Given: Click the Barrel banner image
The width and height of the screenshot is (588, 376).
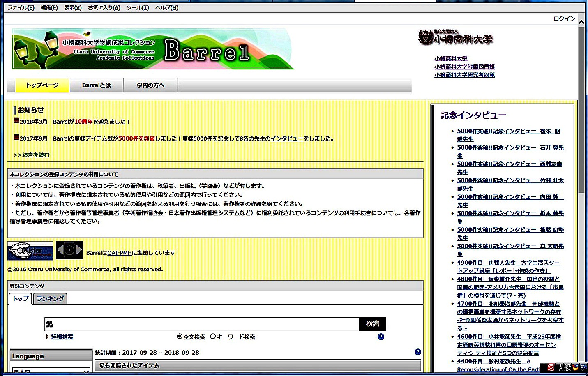Looking at the screenshot, I should point(153,49).
